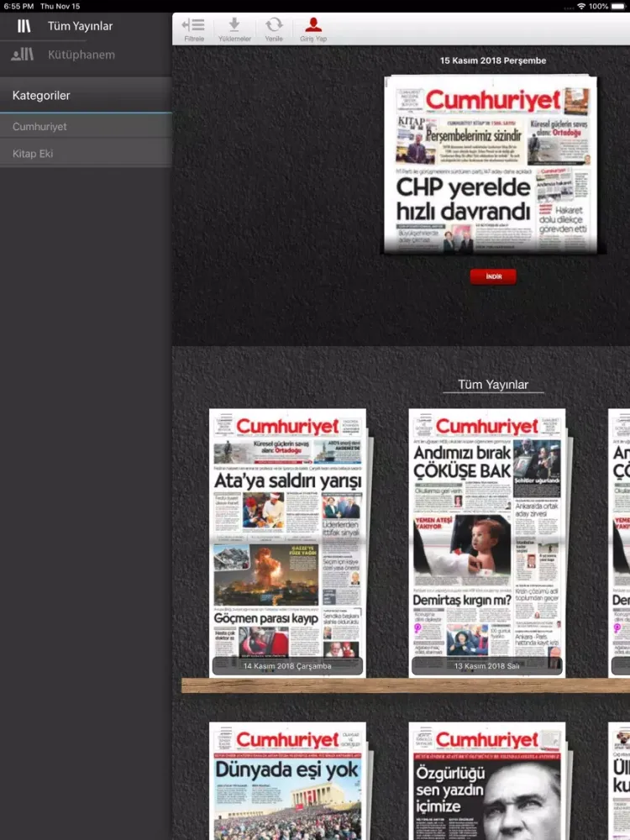Open the Filtrele filter icon

(193, 26)
